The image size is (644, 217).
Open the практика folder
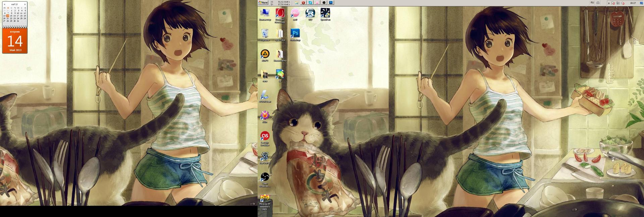tap(280, 35)
